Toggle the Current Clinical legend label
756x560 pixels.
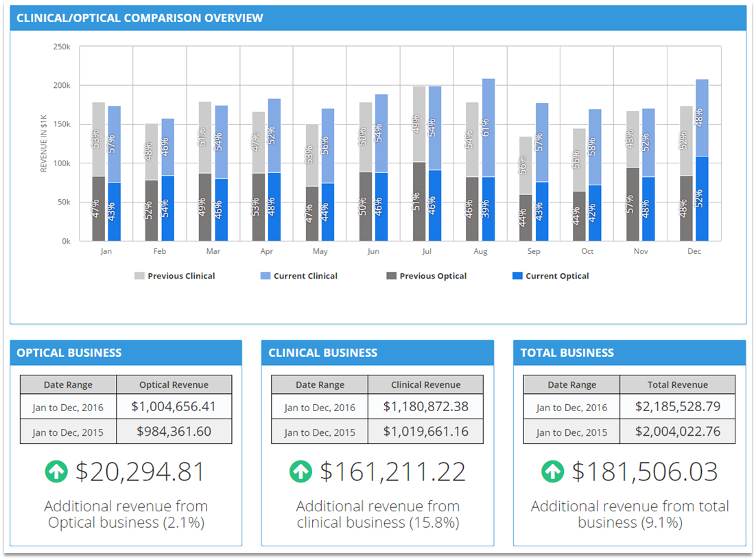[305, 276]
